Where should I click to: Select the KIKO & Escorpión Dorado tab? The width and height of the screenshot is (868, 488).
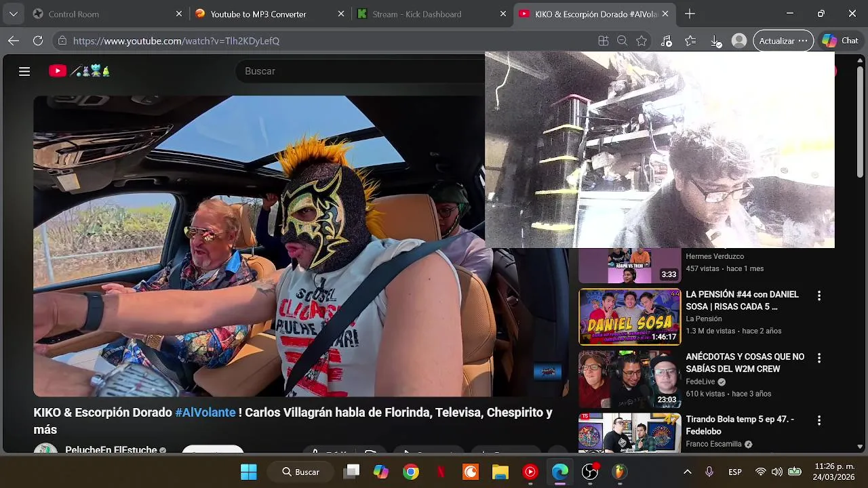click(x=595, y=14)
